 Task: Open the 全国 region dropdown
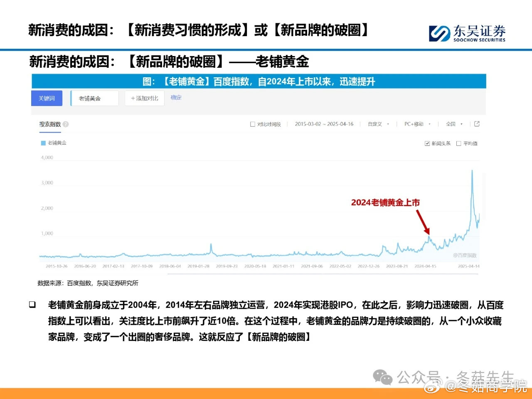pos(454,124)
